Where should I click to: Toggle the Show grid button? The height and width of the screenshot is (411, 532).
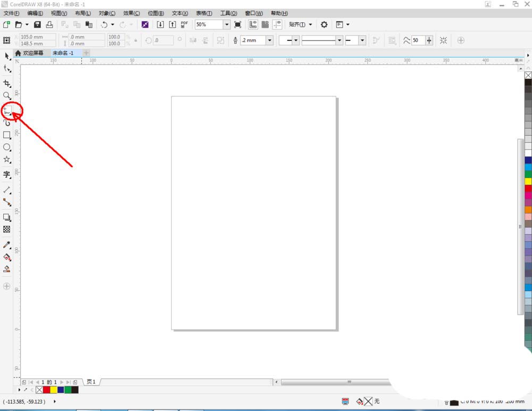(265, 24)
